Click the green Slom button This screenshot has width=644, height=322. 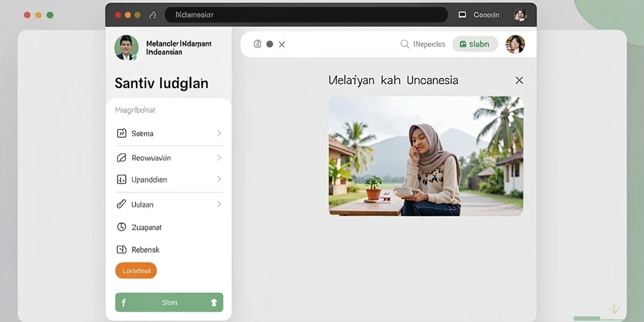(169, 303)
